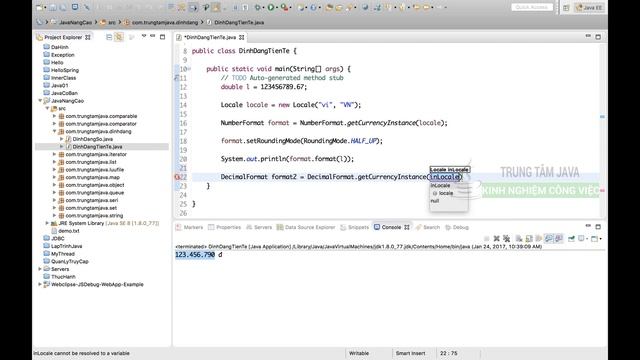Click 'Smart Insert' in status bar
The width and height of the screenshot is (640, 360).
[x=410, y=353]
